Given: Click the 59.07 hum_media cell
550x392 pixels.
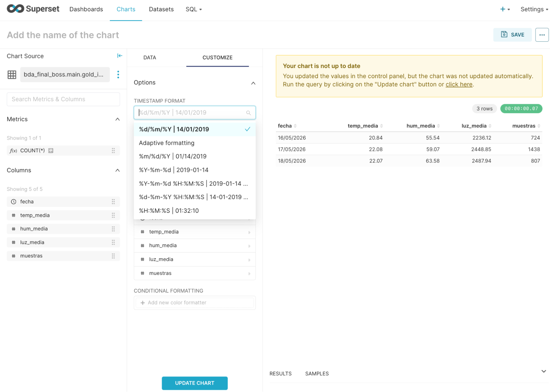Looking at the screenshot, I should 433,149.
